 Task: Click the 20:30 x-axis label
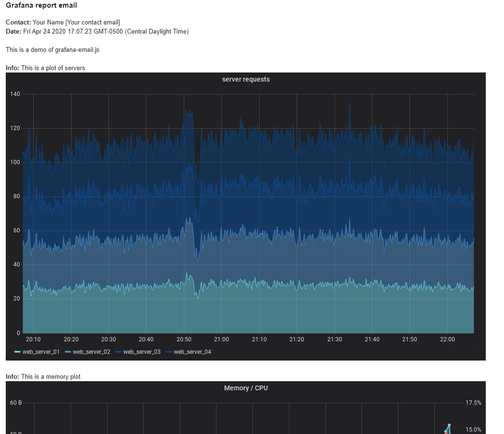coord(108,339)
